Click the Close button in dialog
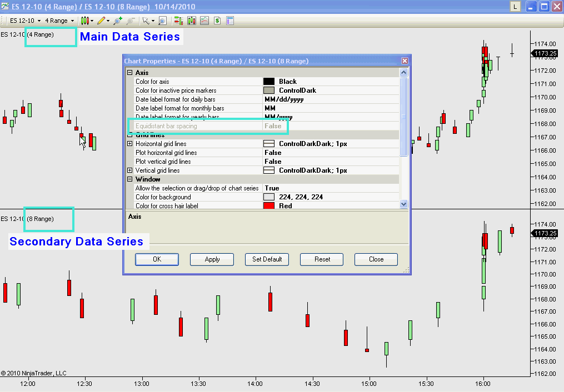 [376, 259]
